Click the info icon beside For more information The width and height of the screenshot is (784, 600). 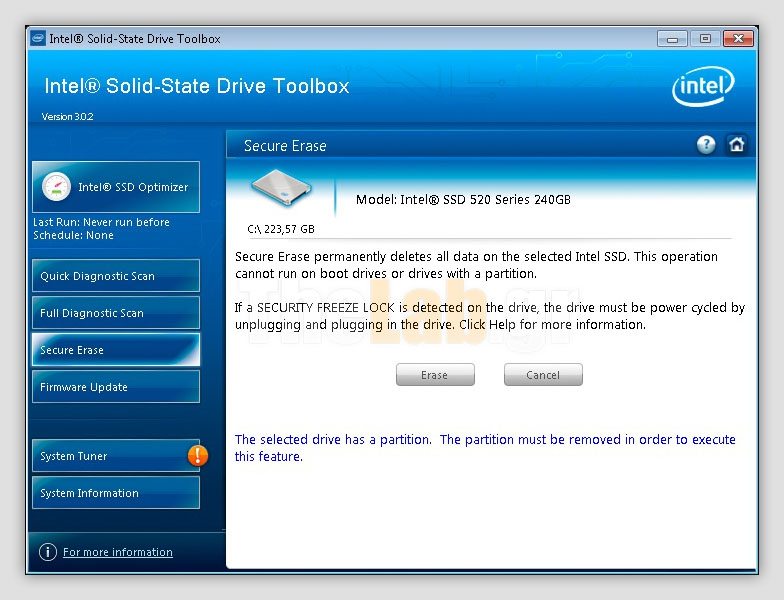point(48,552)
